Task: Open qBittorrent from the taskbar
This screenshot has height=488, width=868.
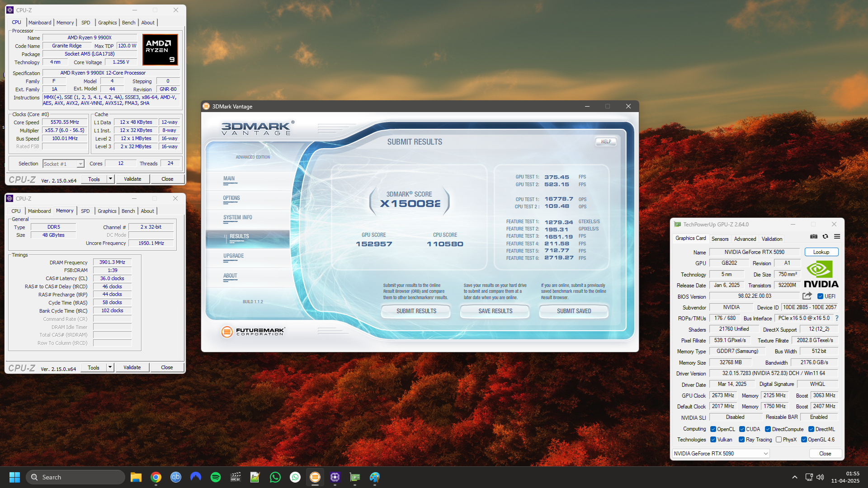Action: tap(176, 477)
